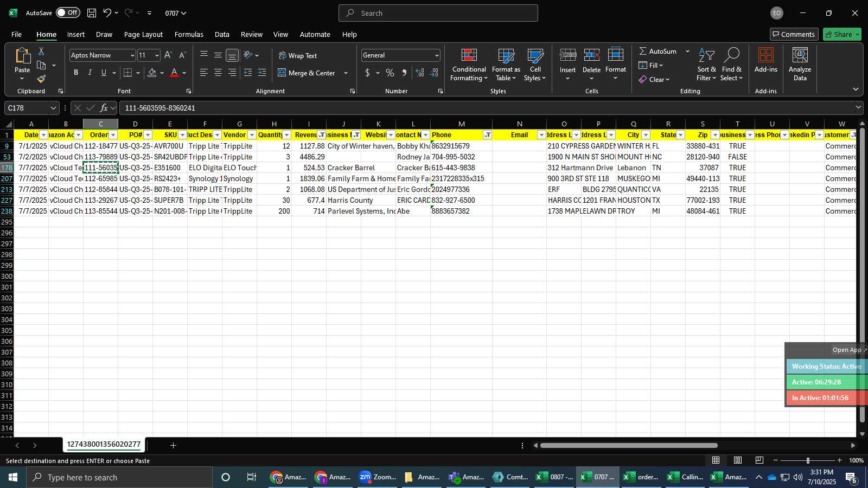Switch to the Review tab
This screenshot has width=868, height=488.
tap(252, 34)
